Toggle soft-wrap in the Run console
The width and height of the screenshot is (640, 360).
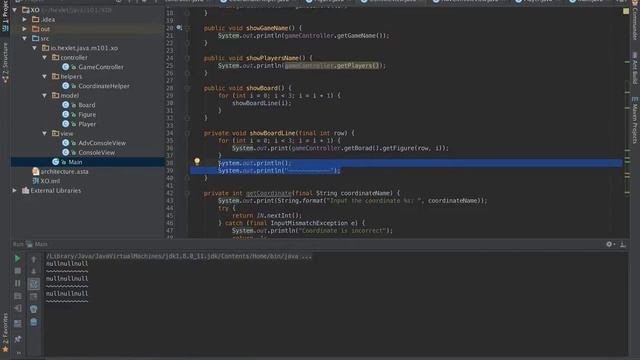pos(34,284)
